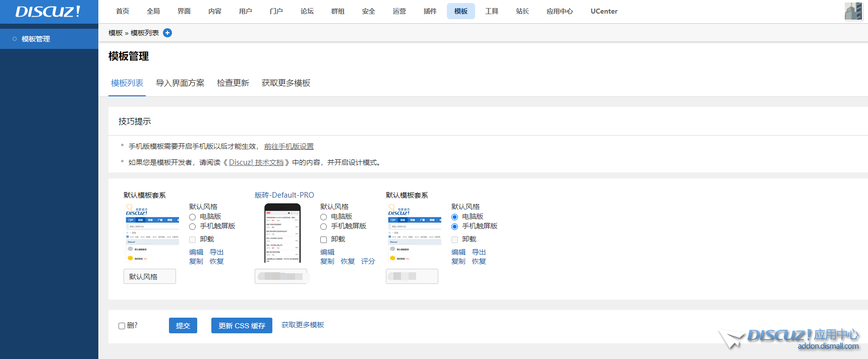Open the bottom 获取更多模板 link
Image resolution: width=868 pixels, height=359 pixels.
303,325
